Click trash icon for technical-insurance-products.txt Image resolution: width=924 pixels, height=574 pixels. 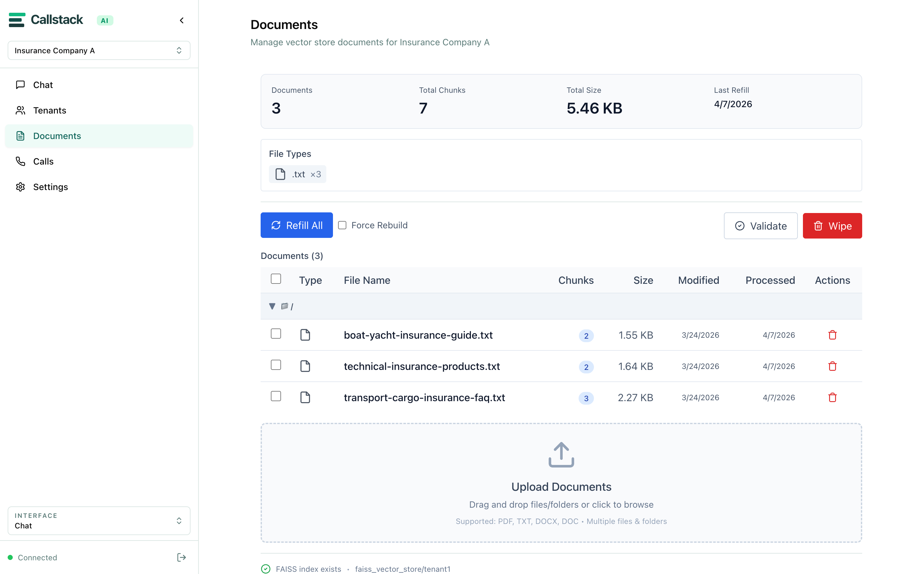[x=832, y=366]
